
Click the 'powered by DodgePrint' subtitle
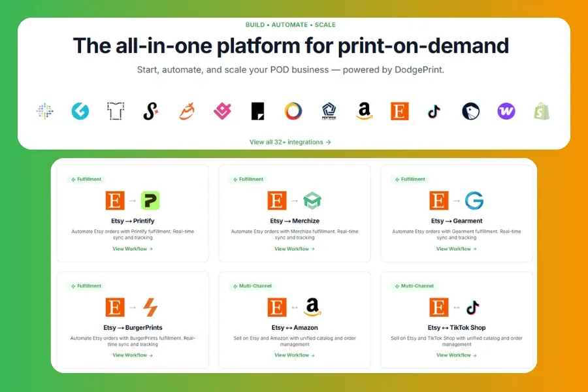coord(291,70)
